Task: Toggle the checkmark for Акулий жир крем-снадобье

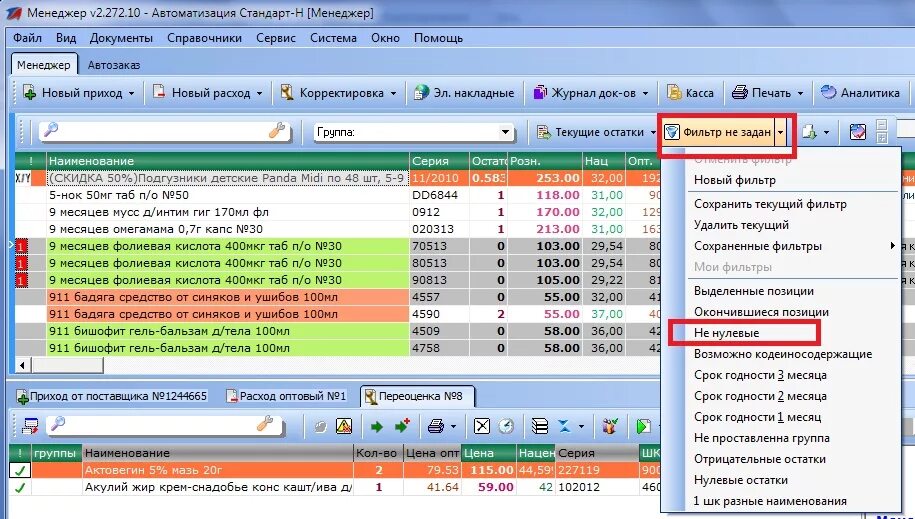Action: pos(20,487)
